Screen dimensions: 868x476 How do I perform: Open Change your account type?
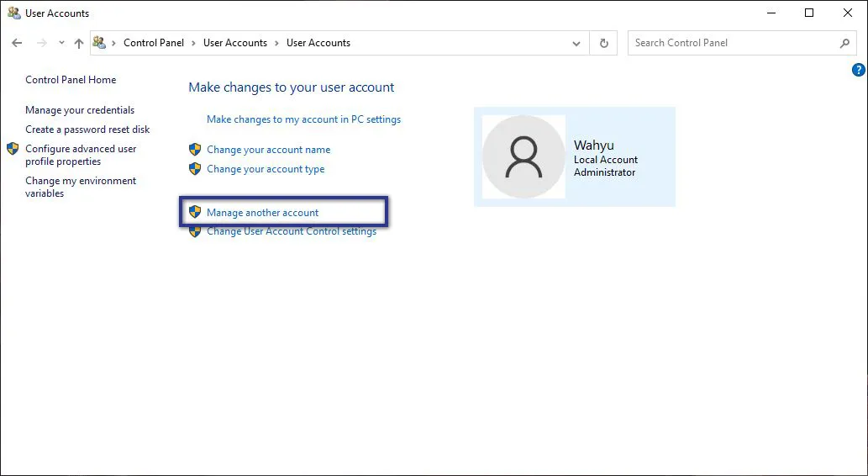(266, 169)
